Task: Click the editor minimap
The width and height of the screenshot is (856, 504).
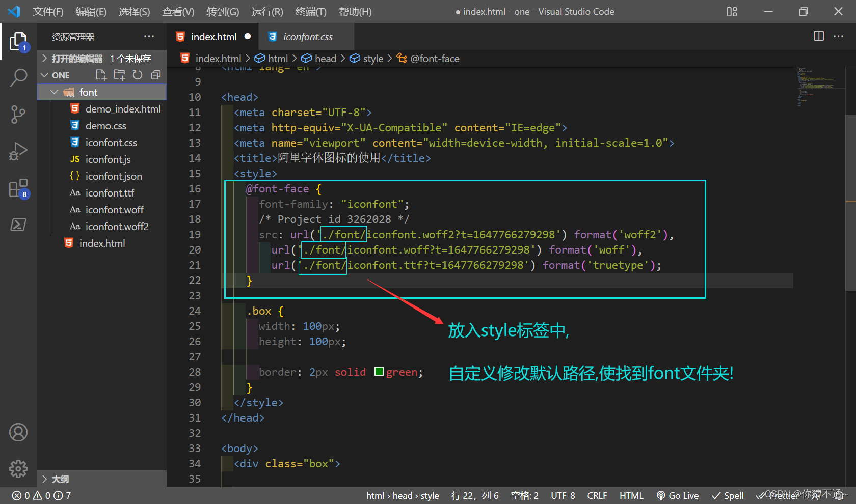Action: point(819,87)
